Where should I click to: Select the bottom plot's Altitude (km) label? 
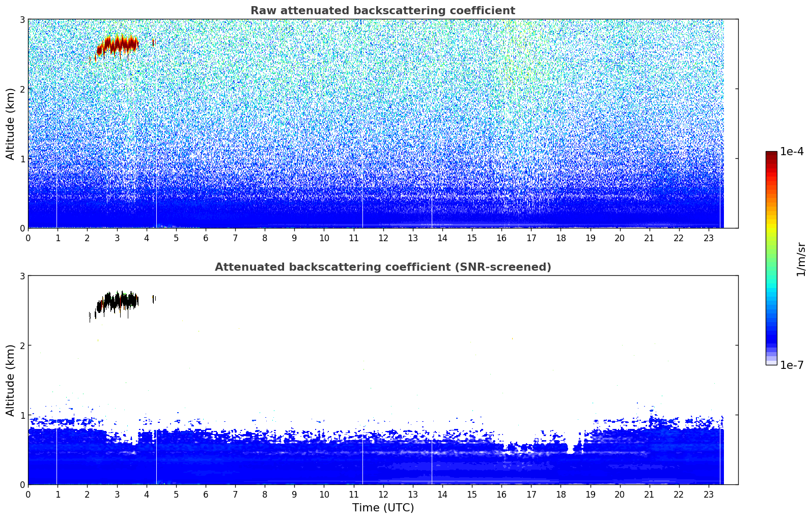(10, 380)
